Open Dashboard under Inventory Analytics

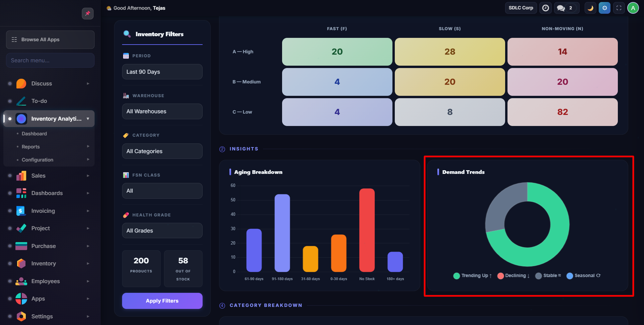(x=34, y=134)
